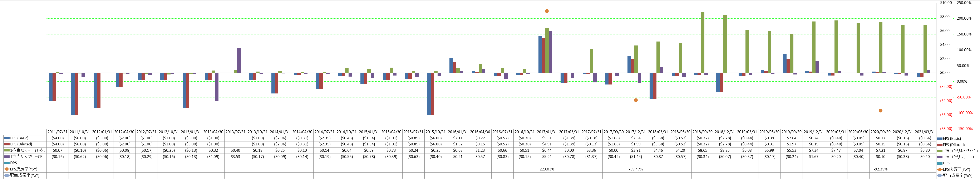Select the orange -59.47% growth marker on the chart
This screenshot has height=179, width=980.
click(636, 100)
